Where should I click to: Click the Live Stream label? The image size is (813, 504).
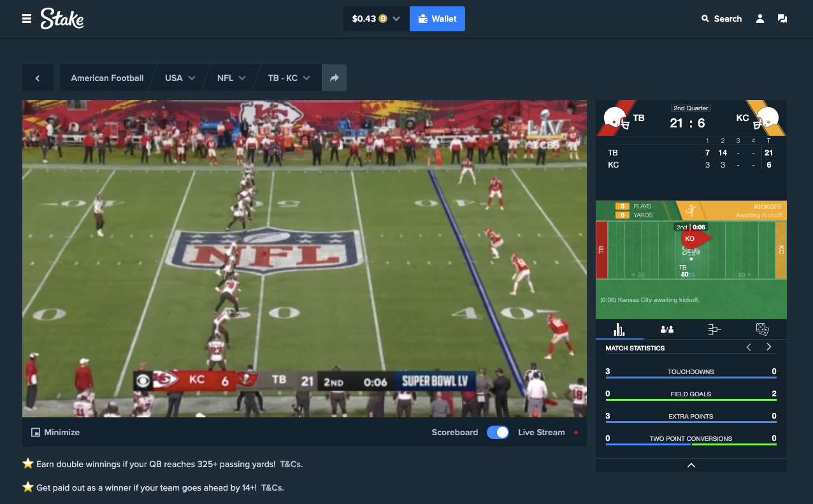tap(542, 432)
